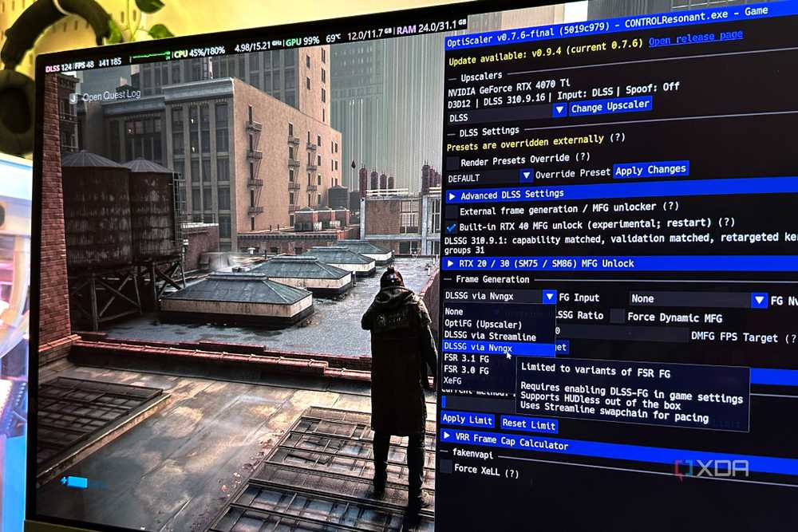Click the Update available: v0.9.4 notice
Screen dimensions: 798x532
[x=546, y=53]
